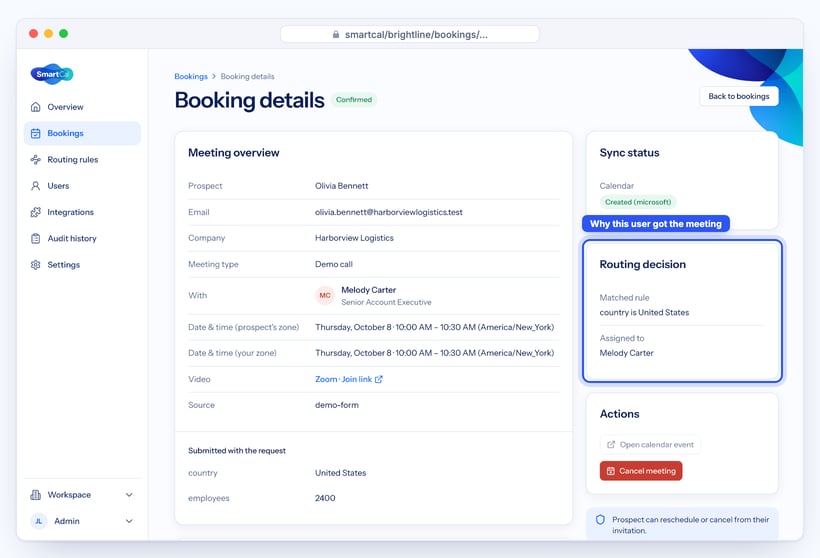Image resolution: width=820 pixels, height=558 pixels.
Task: Click the prospect reschedule notice text
Action: tap(690, 525)
